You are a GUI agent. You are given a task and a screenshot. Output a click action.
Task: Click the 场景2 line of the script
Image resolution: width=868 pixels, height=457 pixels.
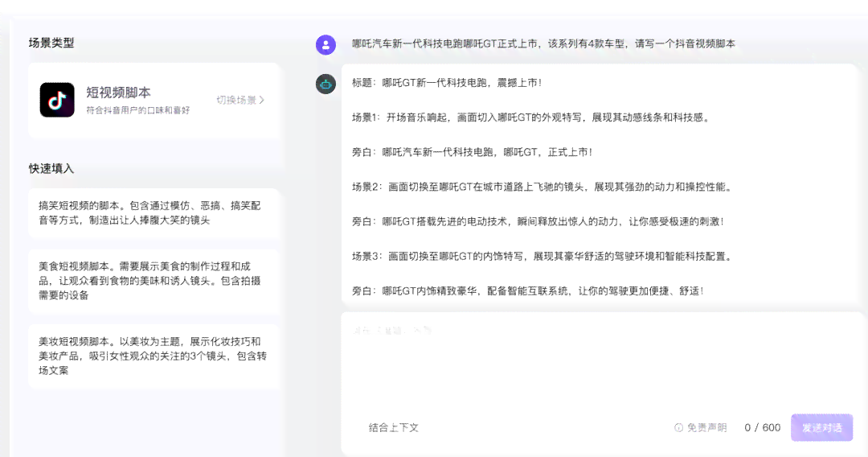(x=542, y=187)
